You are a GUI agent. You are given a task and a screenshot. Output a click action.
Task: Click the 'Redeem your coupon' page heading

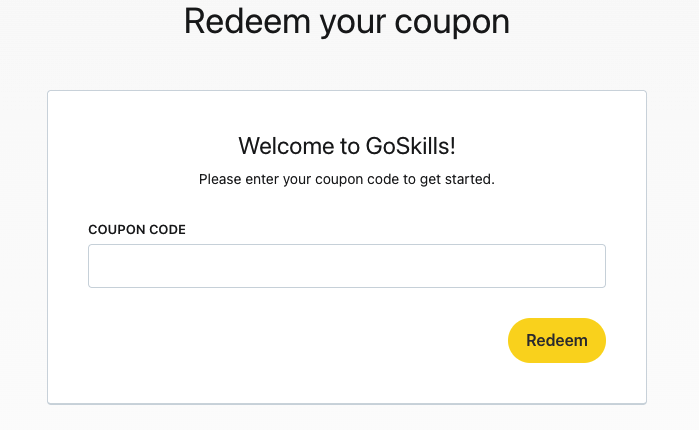347,22
